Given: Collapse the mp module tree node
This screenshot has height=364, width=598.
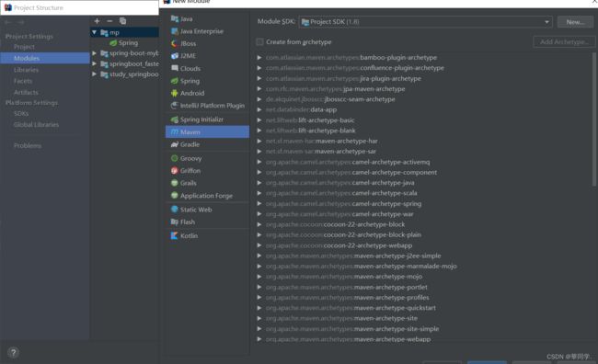Looking at the screenshot, I should point(94,32).
